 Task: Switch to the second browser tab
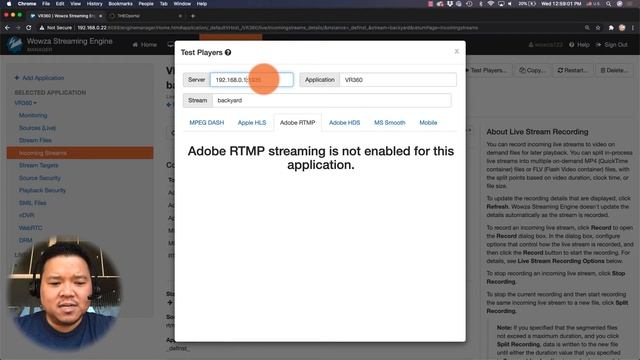click(145, 16)
